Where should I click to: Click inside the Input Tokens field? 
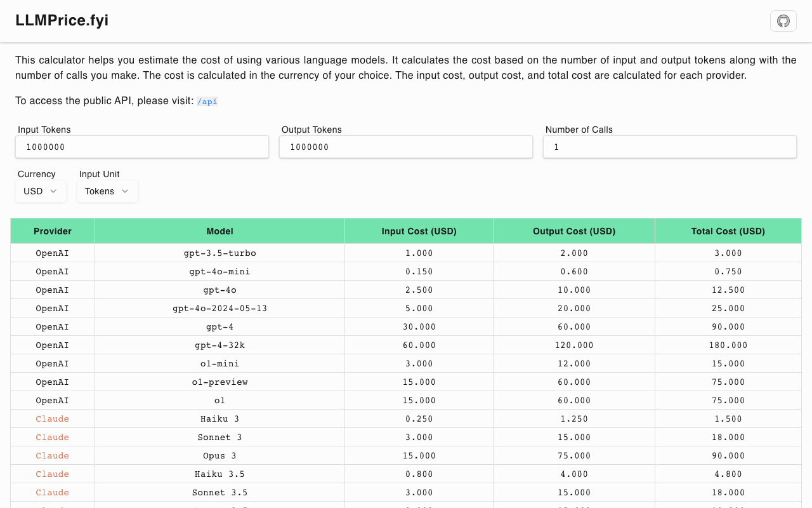click(142, 147)
